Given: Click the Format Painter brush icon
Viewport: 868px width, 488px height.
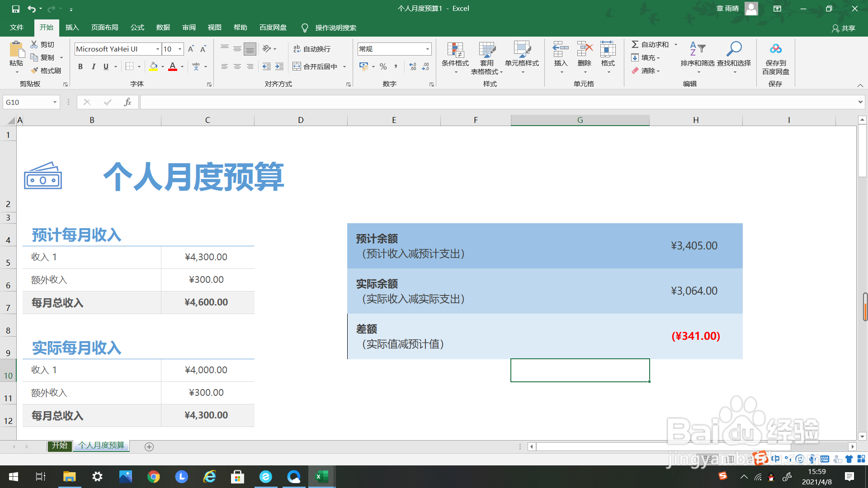Looking at the screenshot, I should point(35,70).
